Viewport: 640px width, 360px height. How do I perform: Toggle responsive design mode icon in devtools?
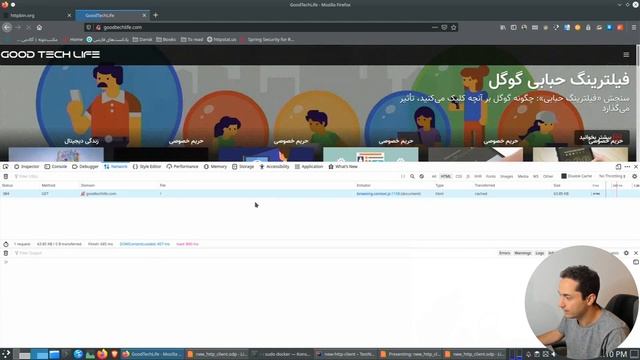click(x=618, y=167)
